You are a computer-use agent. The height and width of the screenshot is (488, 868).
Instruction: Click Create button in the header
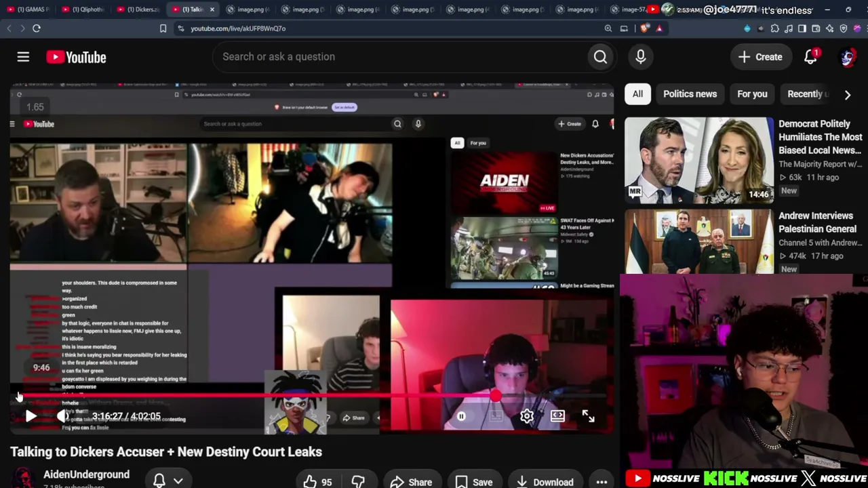coord(761,57)
